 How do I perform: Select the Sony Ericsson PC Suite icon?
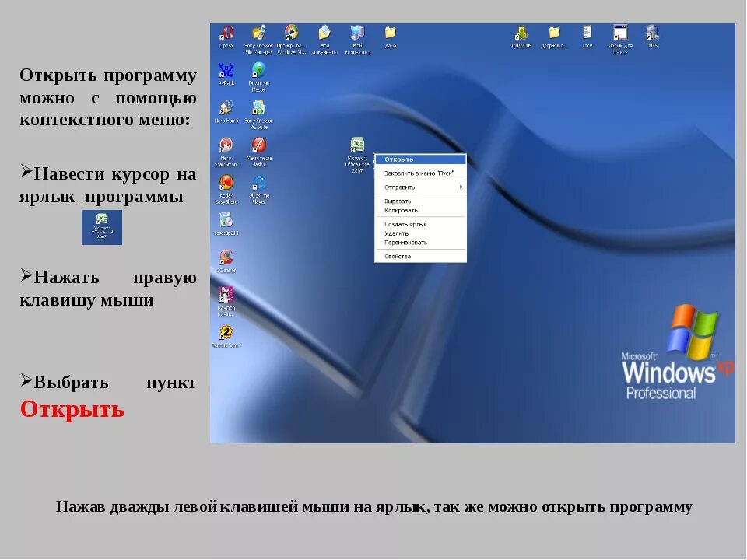coord(258,115)
